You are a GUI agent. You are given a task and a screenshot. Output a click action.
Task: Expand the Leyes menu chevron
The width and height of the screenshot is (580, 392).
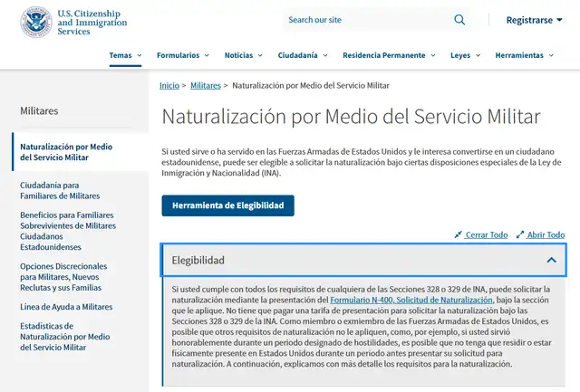tap(478, 55)
